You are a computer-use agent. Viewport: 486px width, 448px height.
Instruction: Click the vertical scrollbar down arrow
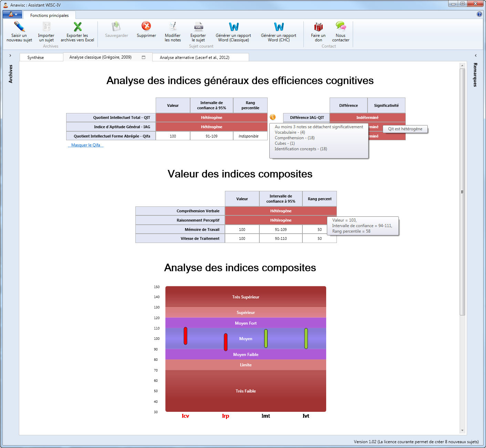(x=462, y=430)
